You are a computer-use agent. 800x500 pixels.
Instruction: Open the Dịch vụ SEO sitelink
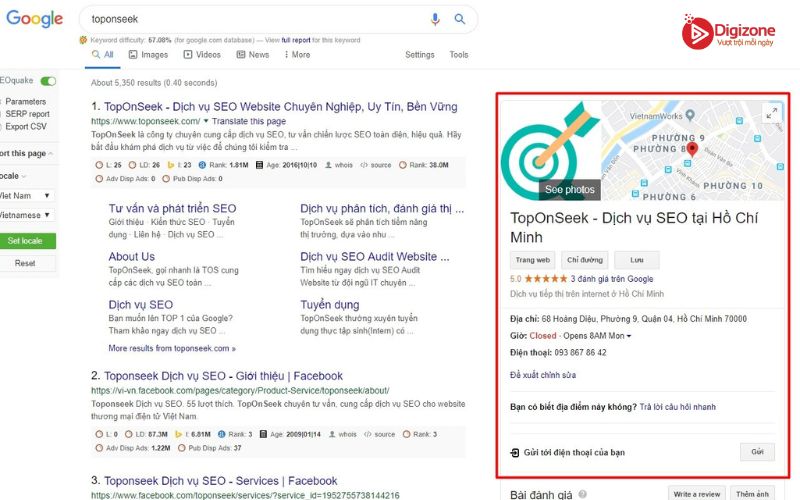(141, 305)
